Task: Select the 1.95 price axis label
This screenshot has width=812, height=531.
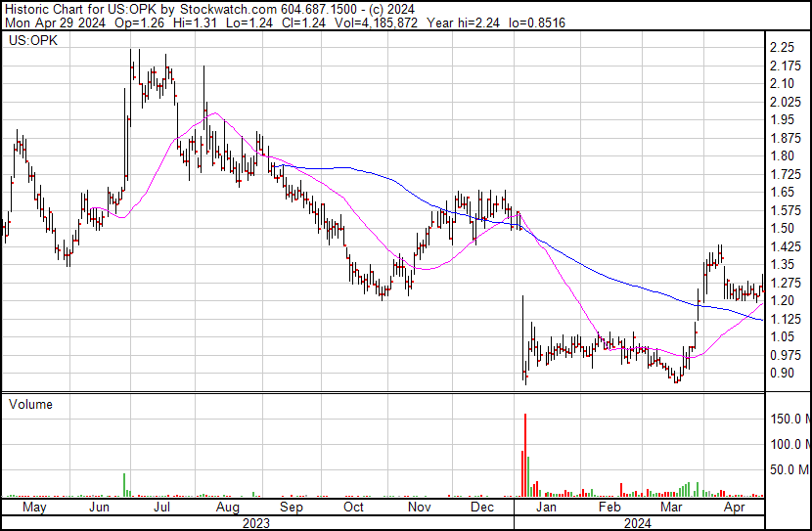Action: (x=782, y=119)
